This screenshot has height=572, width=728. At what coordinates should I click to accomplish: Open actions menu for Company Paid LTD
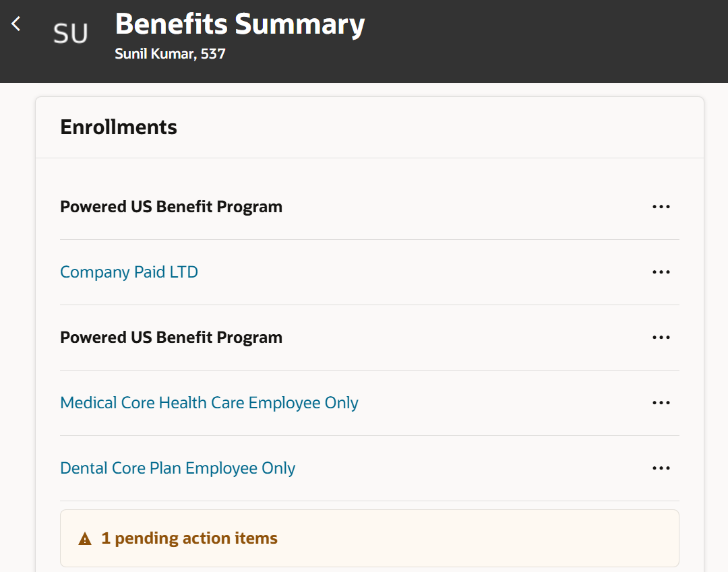pyautogui.click(x=661, y=272)
